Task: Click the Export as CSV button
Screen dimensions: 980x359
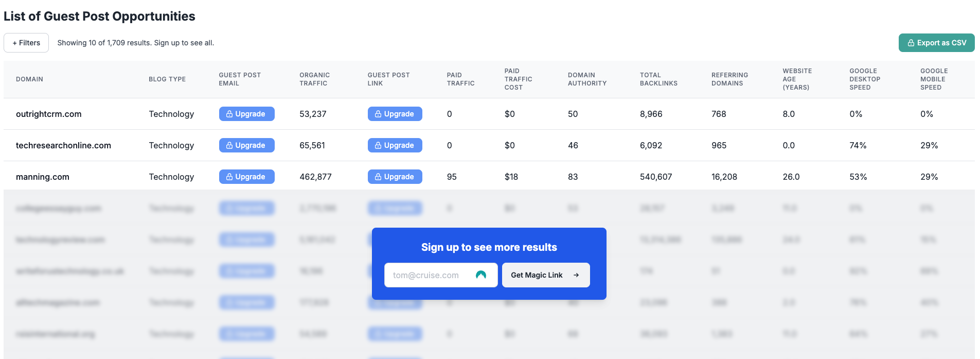Action: 936,43
